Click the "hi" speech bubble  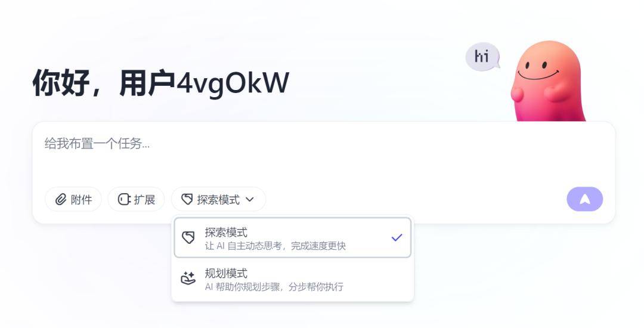(482, 57)
